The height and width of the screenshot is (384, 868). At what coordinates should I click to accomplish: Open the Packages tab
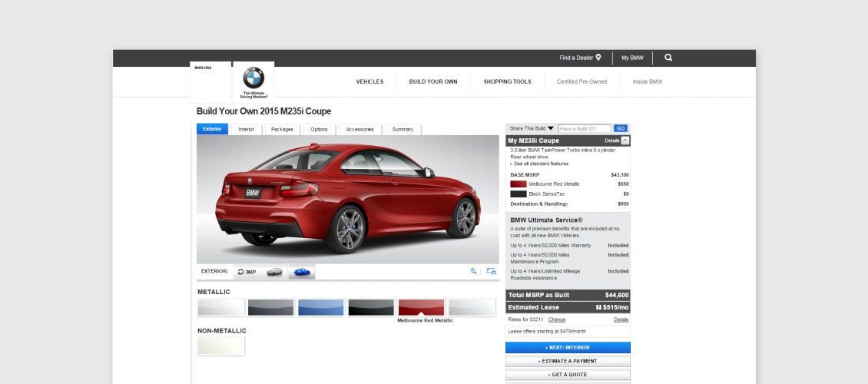point(283,130)
